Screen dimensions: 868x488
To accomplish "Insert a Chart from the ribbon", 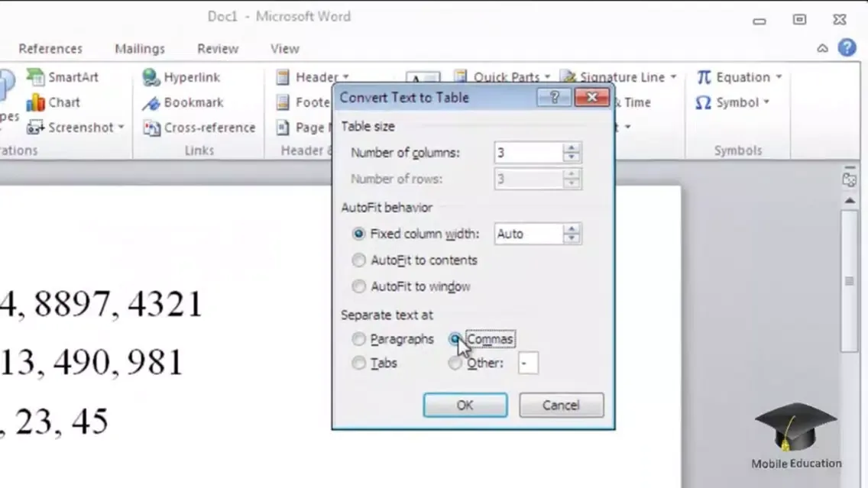I will point(53,102).
